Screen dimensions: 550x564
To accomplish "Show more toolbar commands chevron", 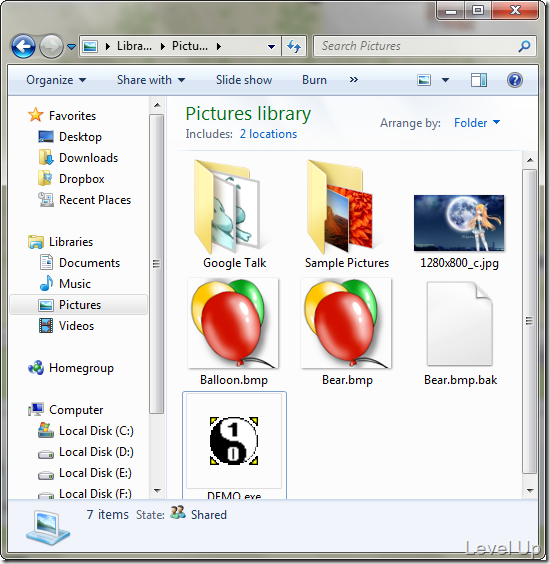I will click(x=354, y=79).
